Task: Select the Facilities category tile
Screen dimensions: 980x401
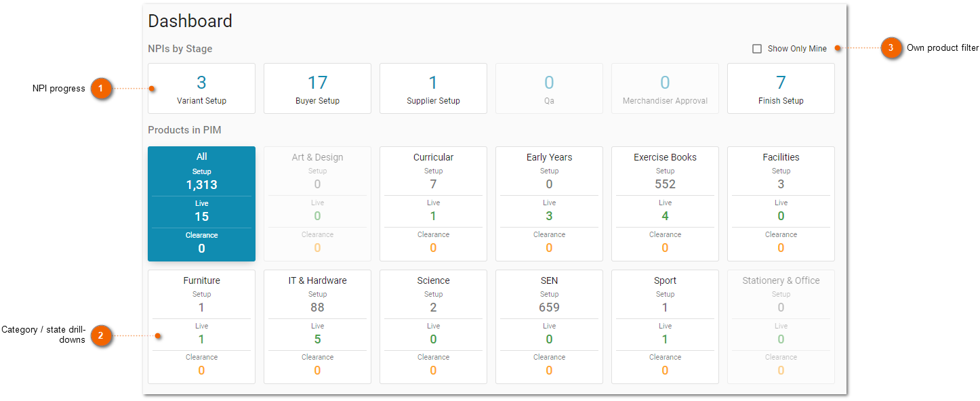Action: (x=781, y=204)
